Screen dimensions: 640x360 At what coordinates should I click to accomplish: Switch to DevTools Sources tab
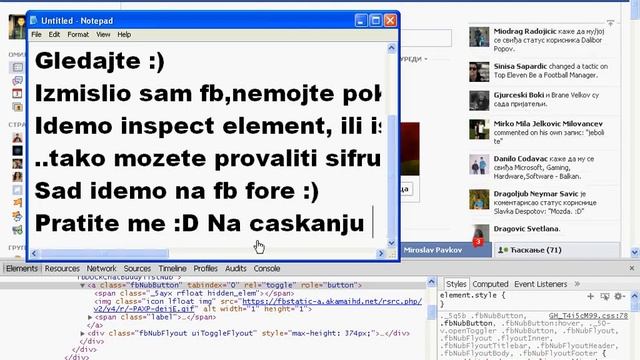tap(137, 269)
